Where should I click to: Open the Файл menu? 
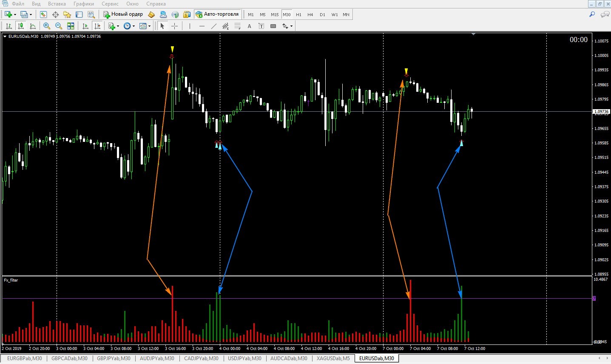click(x=18, y=4)
